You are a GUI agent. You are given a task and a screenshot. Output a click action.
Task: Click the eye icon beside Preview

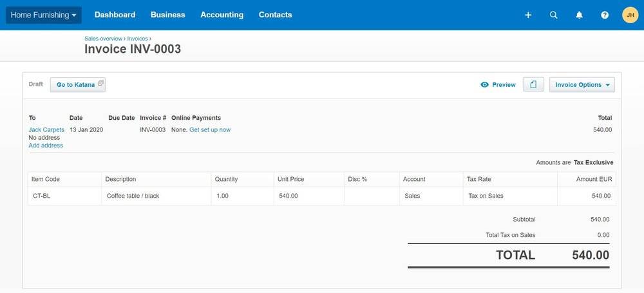click(x=485, y=85)
